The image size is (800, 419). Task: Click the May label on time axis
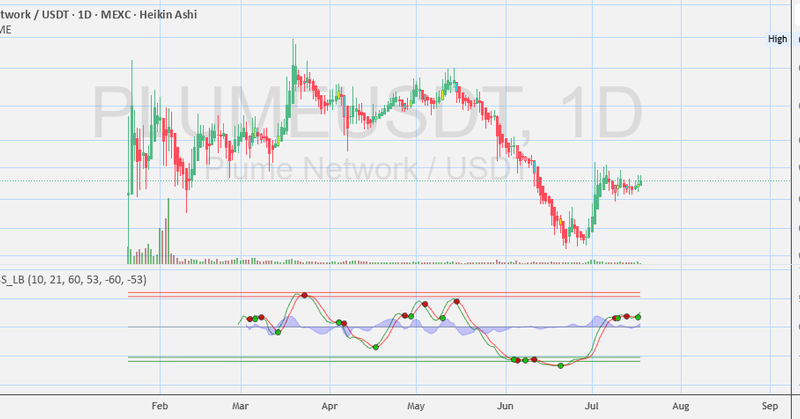[x=416, y=406]
